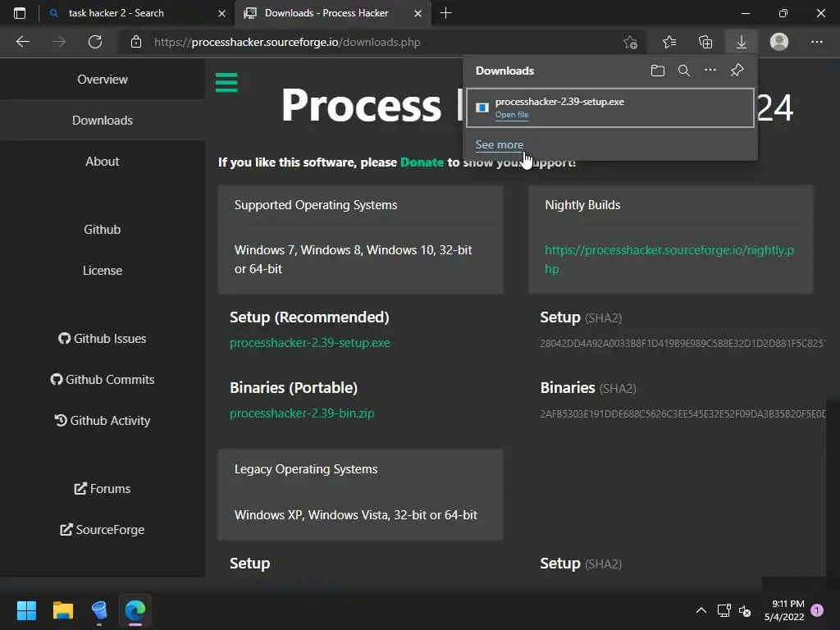This screenshot has width=840, height=630.
Task: Pin the Downloads panel
Action: [737, 71]
